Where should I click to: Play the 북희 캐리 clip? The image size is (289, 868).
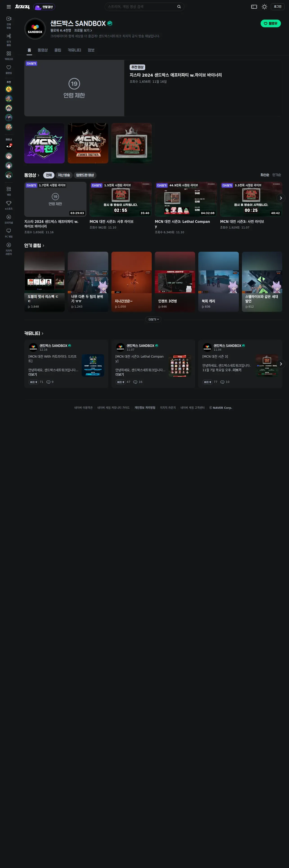tap(218, 282)
